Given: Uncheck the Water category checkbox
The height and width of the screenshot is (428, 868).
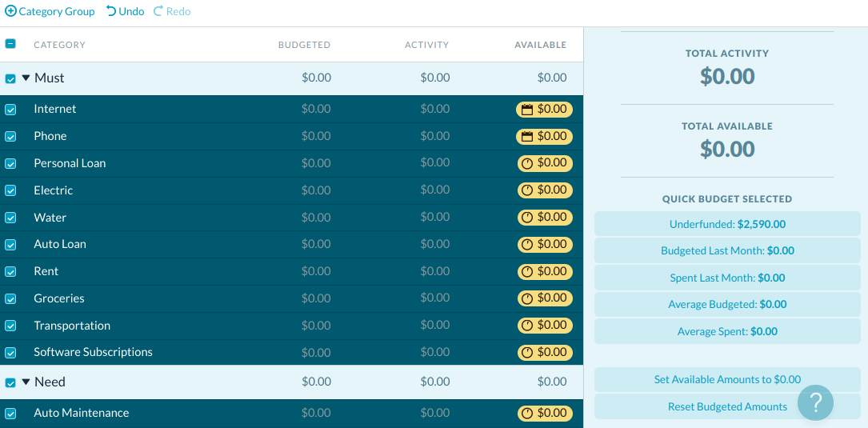Looking at the screenshot, I should [x=10, y=218].
